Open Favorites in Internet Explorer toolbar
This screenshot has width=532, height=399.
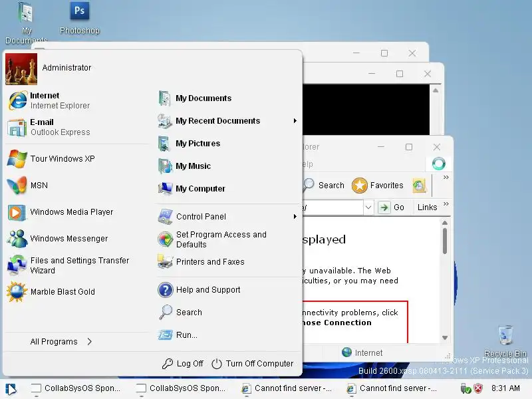(x=378, y=186)
